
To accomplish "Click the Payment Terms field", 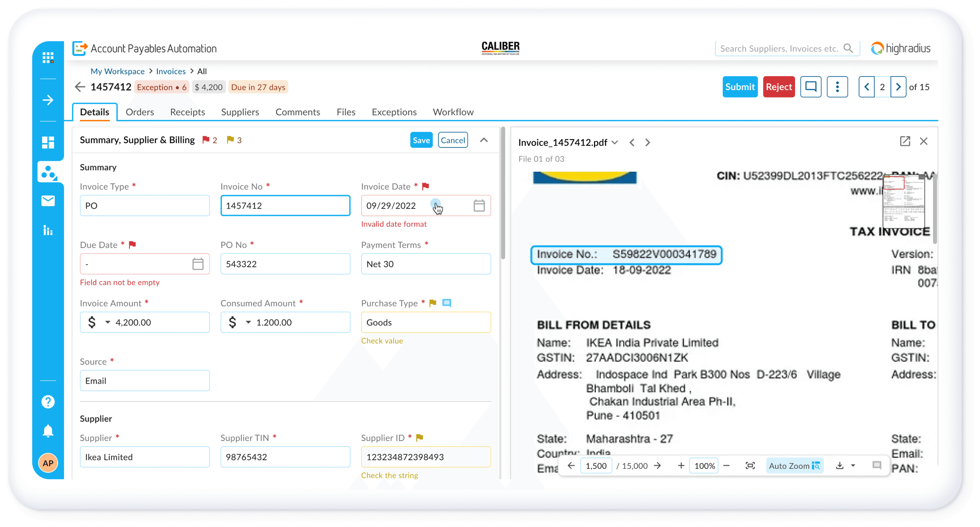I will click(x=426, y=263).
